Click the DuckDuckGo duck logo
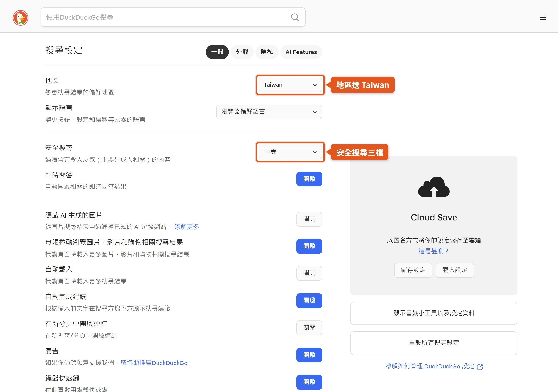 pos(20,17)
